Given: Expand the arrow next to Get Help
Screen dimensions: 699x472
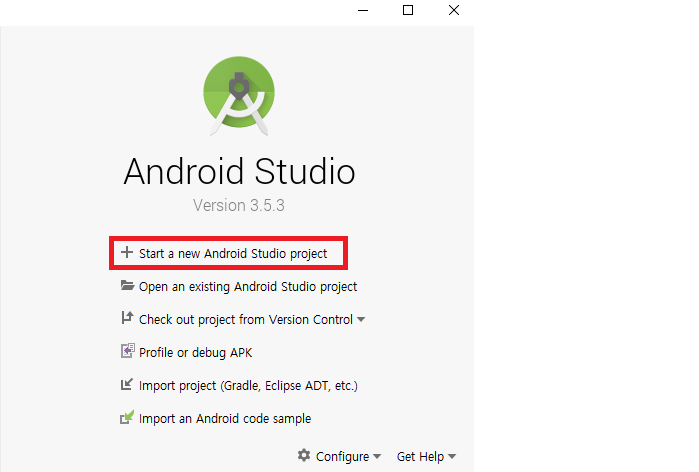Looking at the screenshot, I should click(x=452, y=456).
